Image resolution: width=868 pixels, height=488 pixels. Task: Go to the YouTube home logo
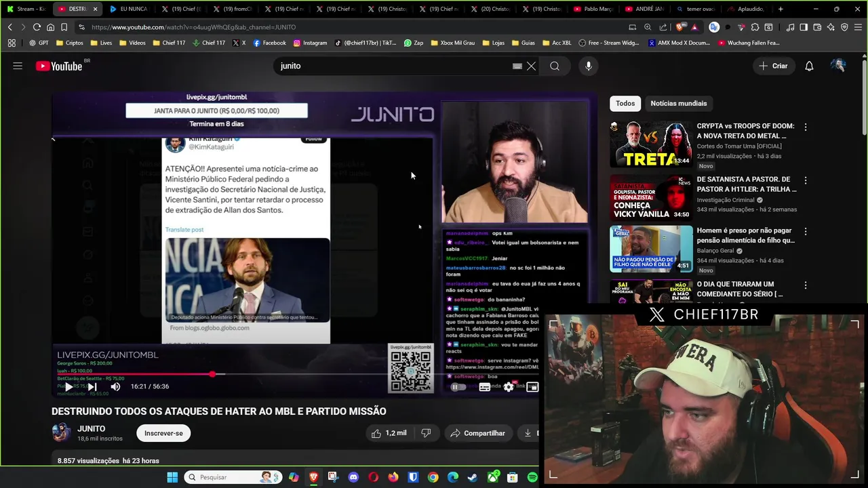click(59, 66)
